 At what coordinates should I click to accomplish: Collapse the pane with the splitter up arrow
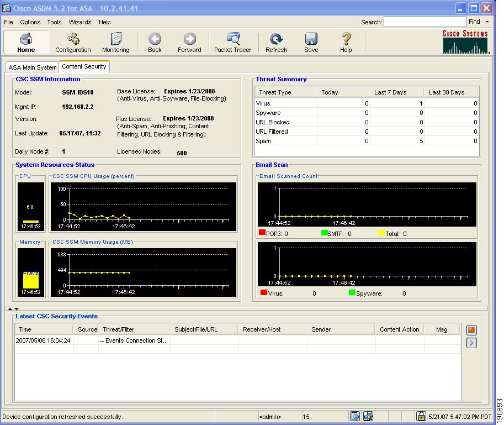(10, 309)
